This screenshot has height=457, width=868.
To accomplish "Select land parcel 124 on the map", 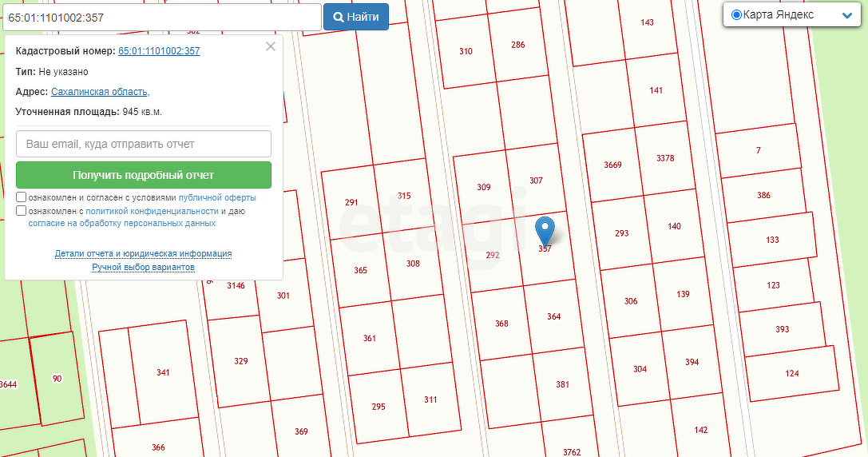I will pyautogui.click(x=791, y=373).
